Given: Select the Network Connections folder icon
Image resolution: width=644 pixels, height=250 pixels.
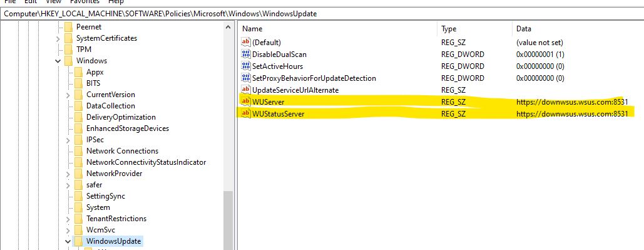Looking at the screenshot, I should pos(79,151).
